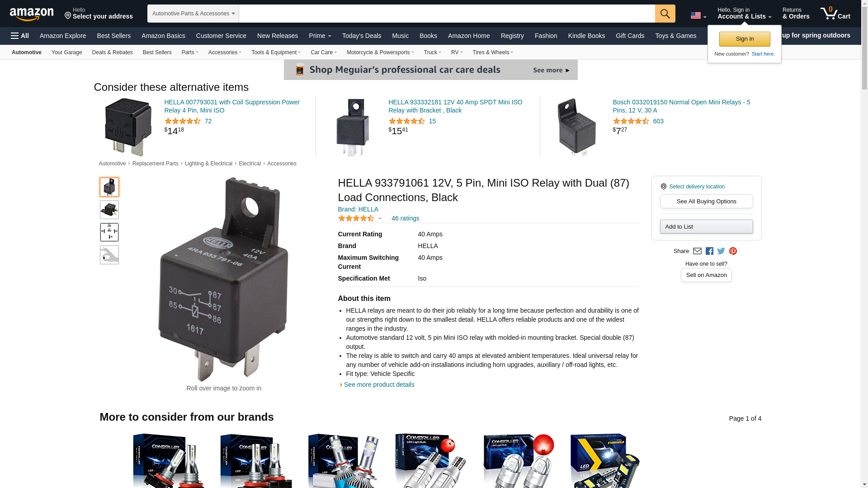Open the All hamburger menu
Viewport: 868px width, 488px height.
(x=20, y=36)
